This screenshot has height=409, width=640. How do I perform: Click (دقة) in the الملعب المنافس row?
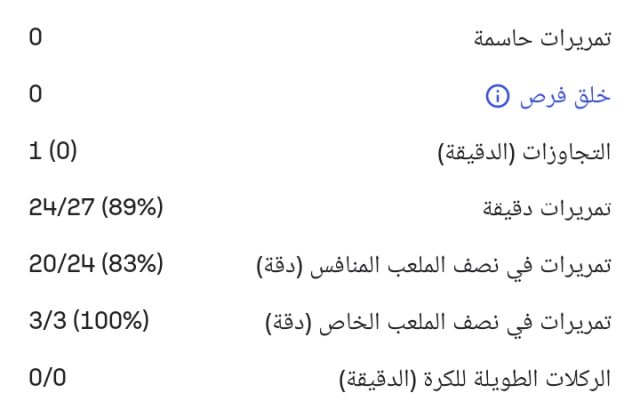277,267
